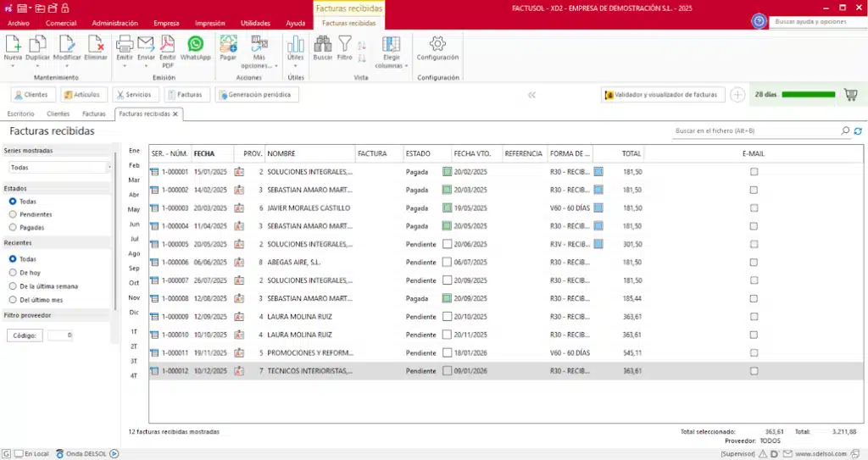
Task: Focus the Buscar ayuda y opciones box
Action: click(817, 21)
